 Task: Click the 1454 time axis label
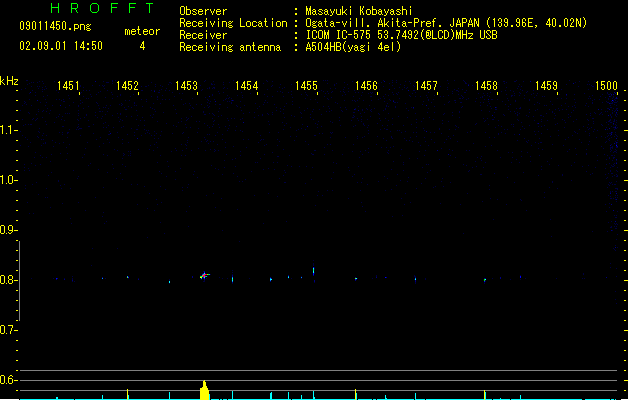[x=246, y=86]
